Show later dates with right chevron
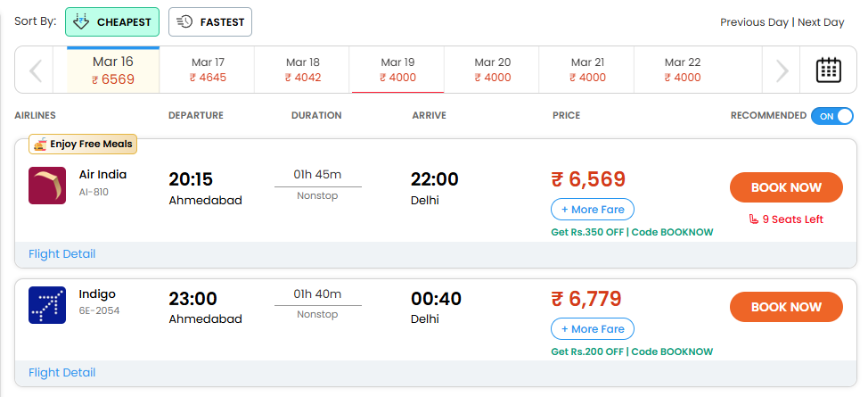The image size is (868, 397). (782, 70)
